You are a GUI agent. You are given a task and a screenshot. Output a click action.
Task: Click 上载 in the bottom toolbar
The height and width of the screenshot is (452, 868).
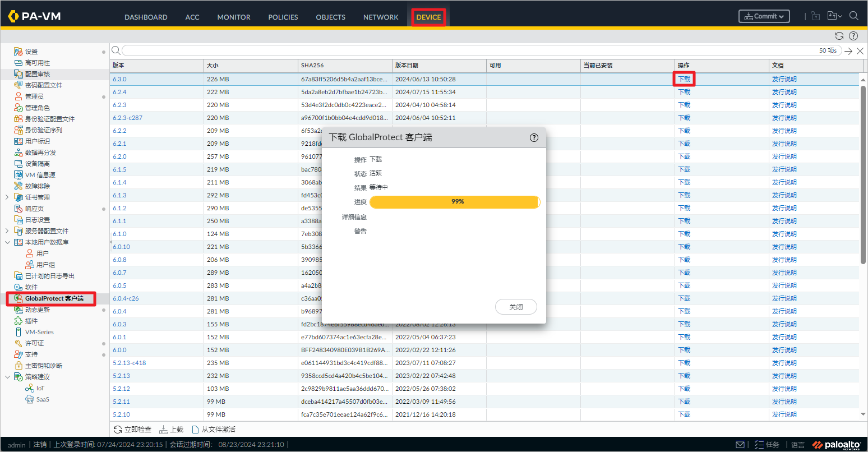click(172, 430)
